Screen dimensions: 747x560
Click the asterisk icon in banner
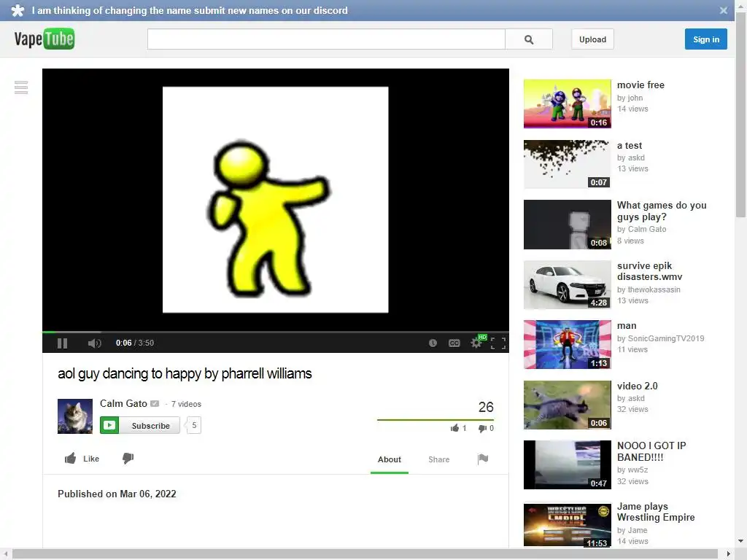[18, 10]
